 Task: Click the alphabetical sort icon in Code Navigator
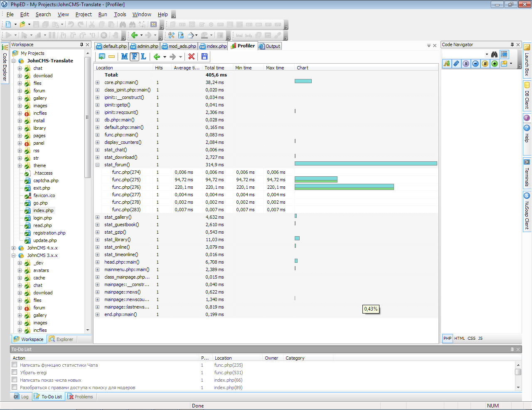coord(447,64)
